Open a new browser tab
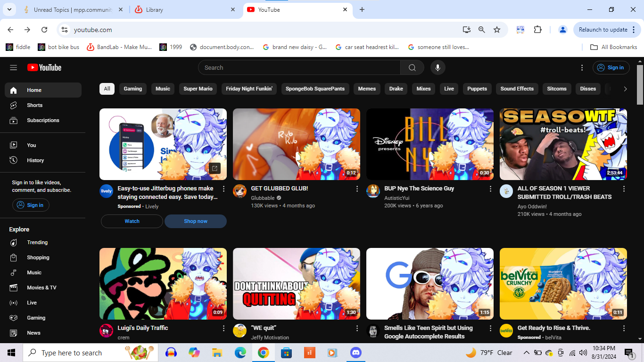This screenshot has width=644, height=362. coord(362,9)
